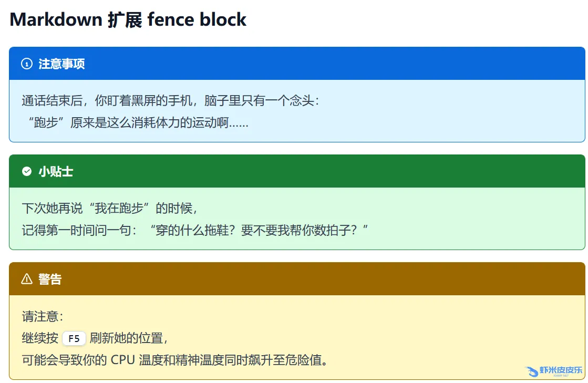Click the 刷新她的位置 text after F5
The height and width of the screenshot is (383, 588).
(128, 338)
